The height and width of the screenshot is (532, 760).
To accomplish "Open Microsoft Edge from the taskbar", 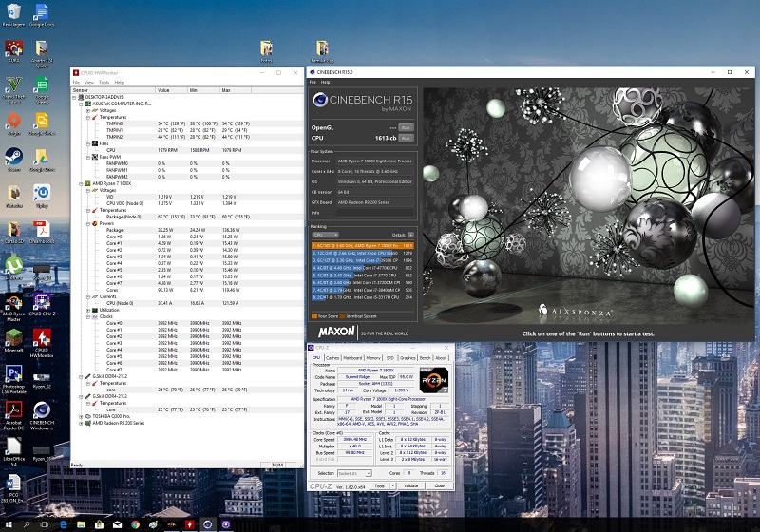I will click(x=63, y=524).
